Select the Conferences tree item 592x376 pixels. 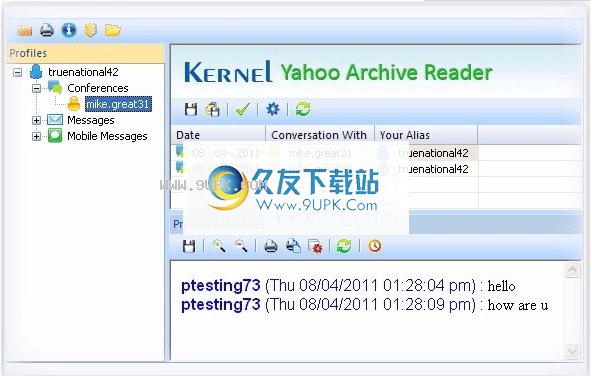click(x=98, y=88)
